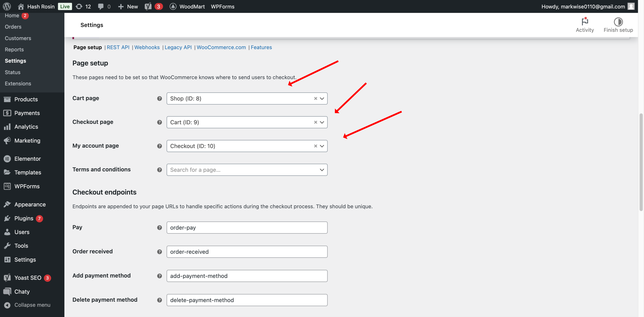Open the Features subtab

point(261,47)
